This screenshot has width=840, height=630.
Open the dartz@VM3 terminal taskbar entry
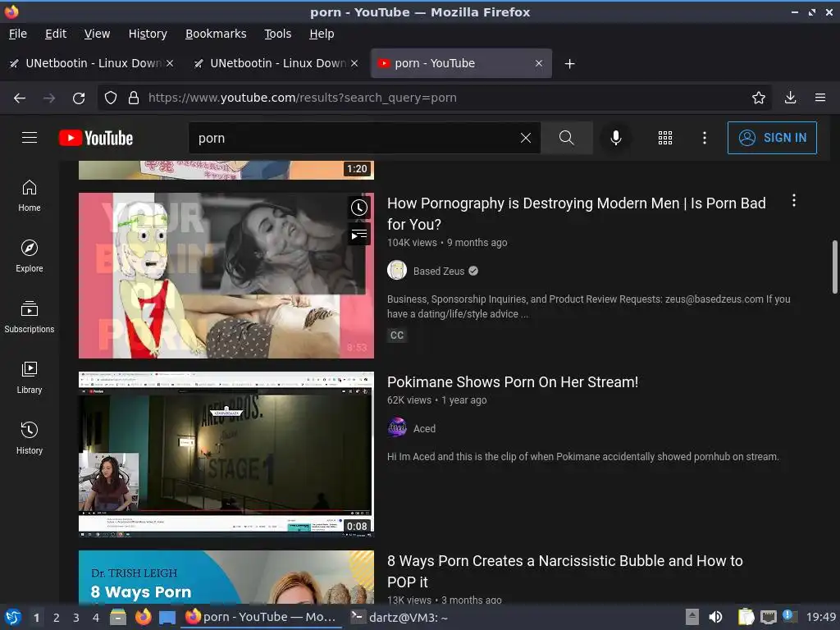(399, 617)
